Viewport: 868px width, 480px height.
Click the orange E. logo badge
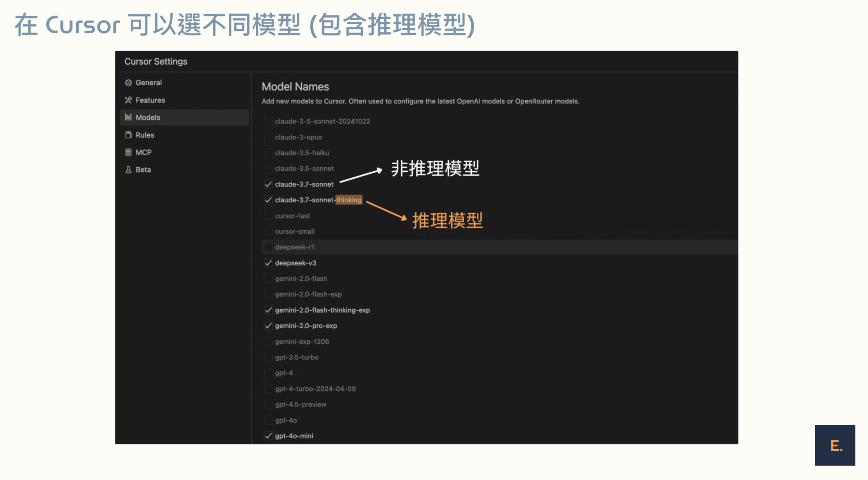[835, 445]
